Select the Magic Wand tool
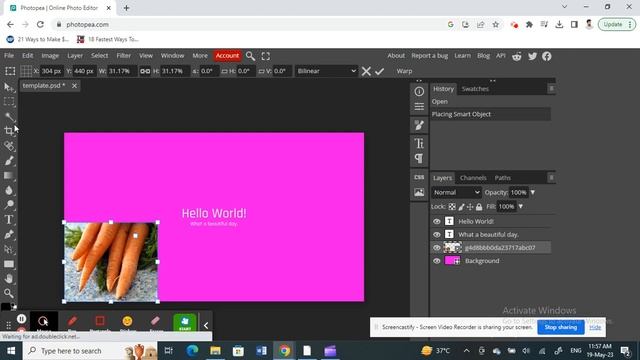This screenshot has width=640, height=360. click(9, 117)
